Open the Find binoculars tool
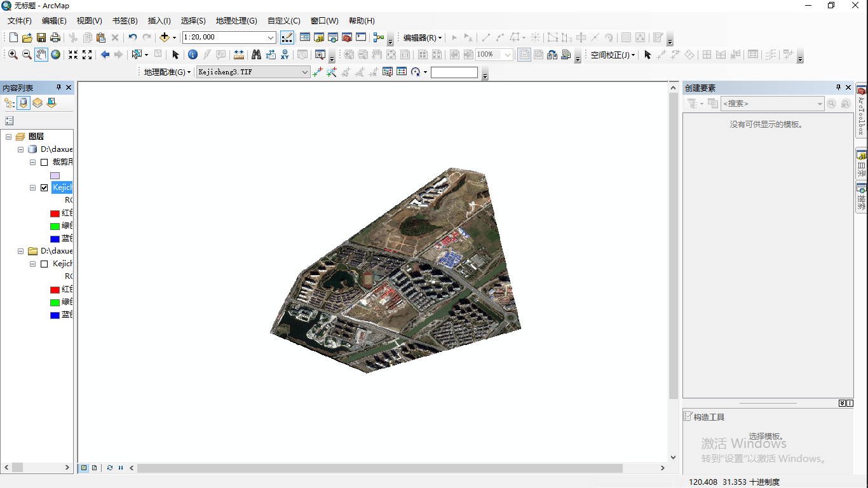Viewport: 868px width, 488px height. 257,55
